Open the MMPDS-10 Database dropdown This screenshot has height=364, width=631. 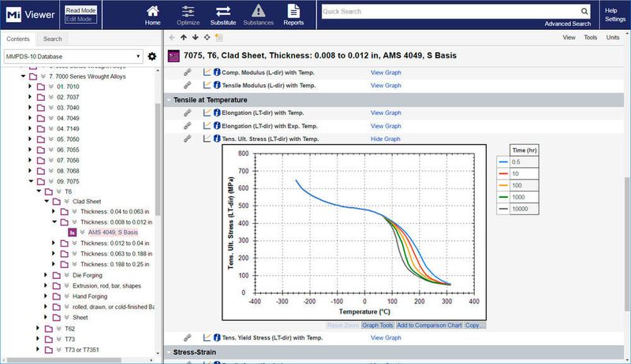pos(73,57)
